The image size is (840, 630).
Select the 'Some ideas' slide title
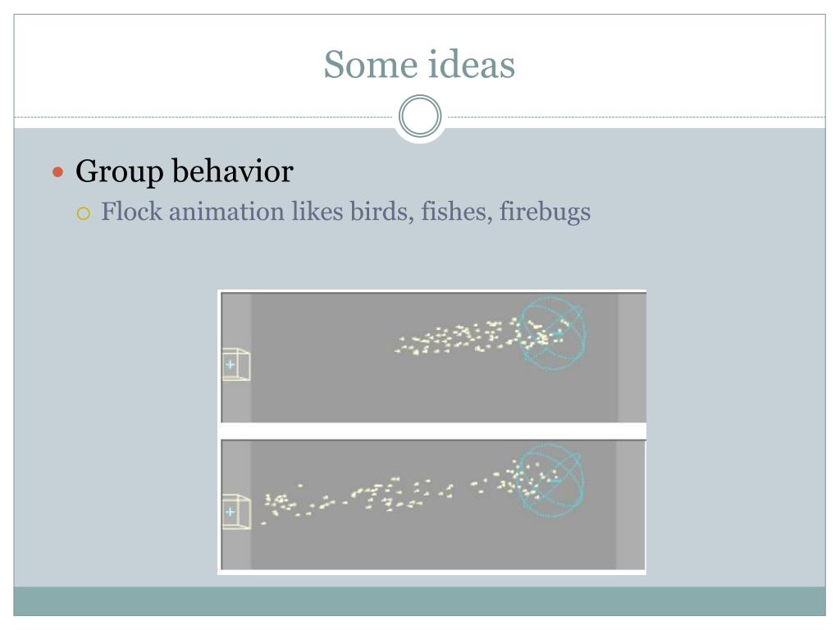pos(419,64)
